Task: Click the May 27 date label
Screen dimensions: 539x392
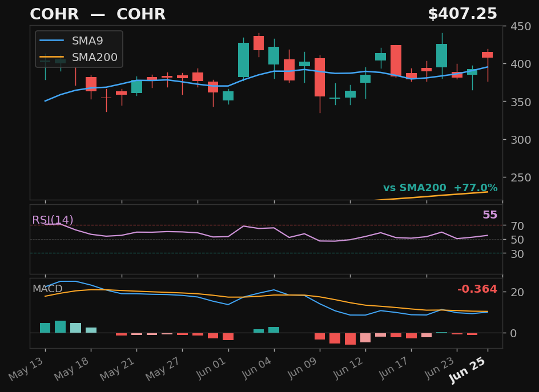Action: click(x=164, y=369)
